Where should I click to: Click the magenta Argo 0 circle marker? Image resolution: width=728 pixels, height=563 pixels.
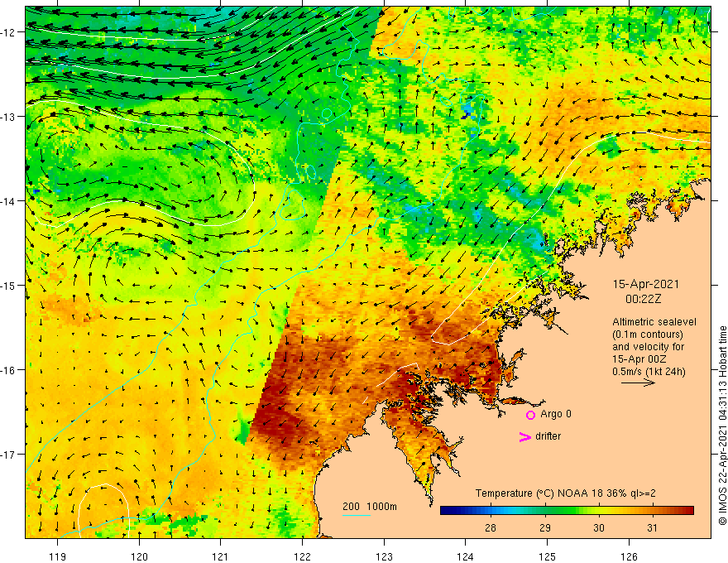(x=530, y=415)
